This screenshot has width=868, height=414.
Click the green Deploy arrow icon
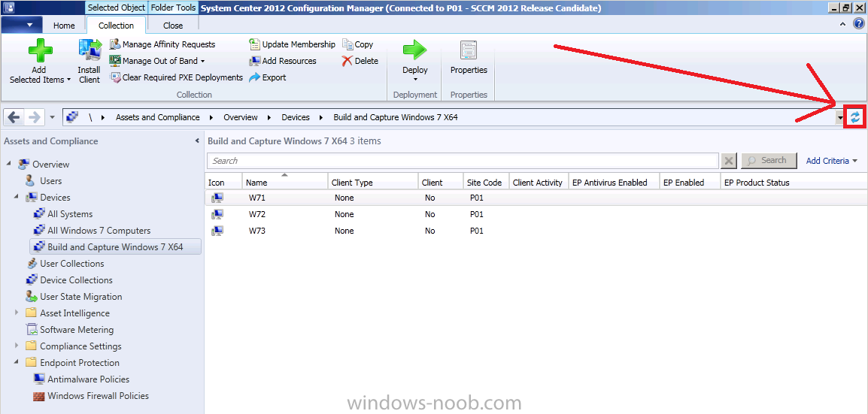414,51
